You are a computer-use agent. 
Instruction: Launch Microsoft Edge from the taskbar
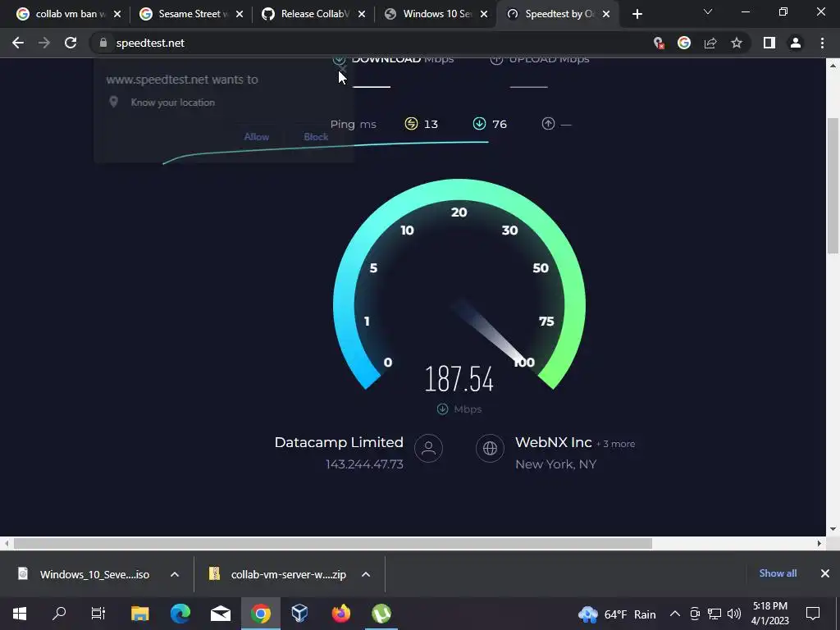(180, 614)
